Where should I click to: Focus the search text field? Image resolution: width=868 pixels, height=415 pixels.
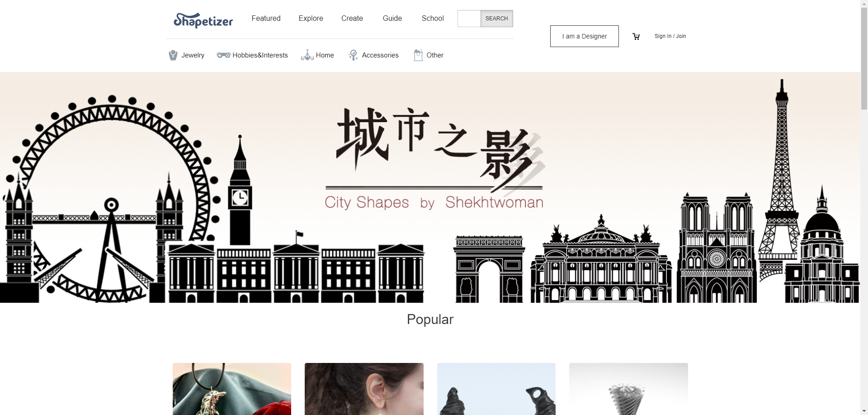pyautogui.click(x=469, y=19)
